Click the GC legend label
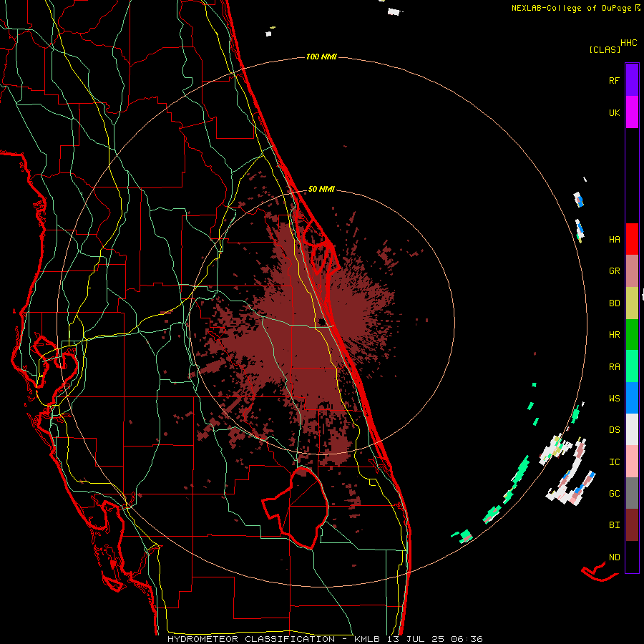This screenshot has height=644, width=644. (614, 494)
